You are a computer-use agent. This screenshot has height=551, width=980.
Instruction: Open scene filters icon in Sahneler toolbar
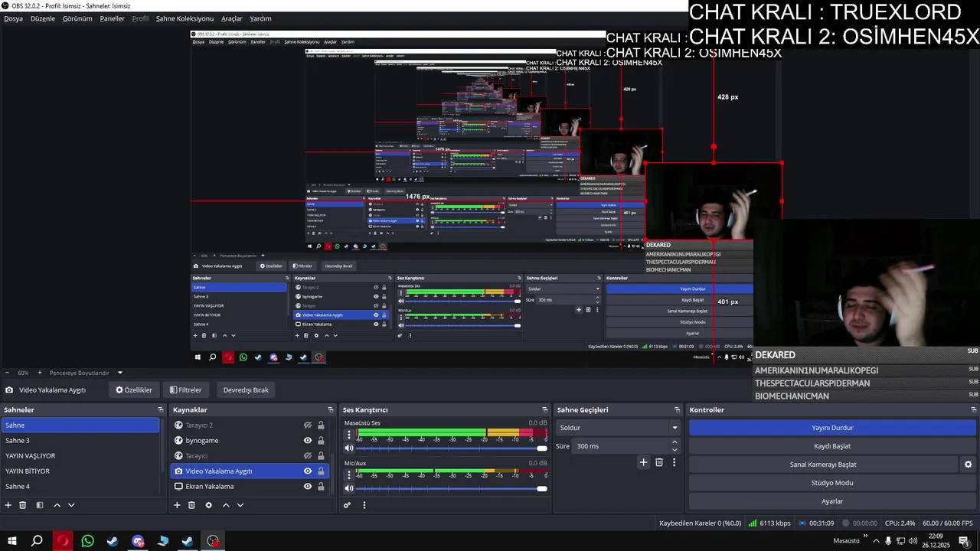pos(40,505)
